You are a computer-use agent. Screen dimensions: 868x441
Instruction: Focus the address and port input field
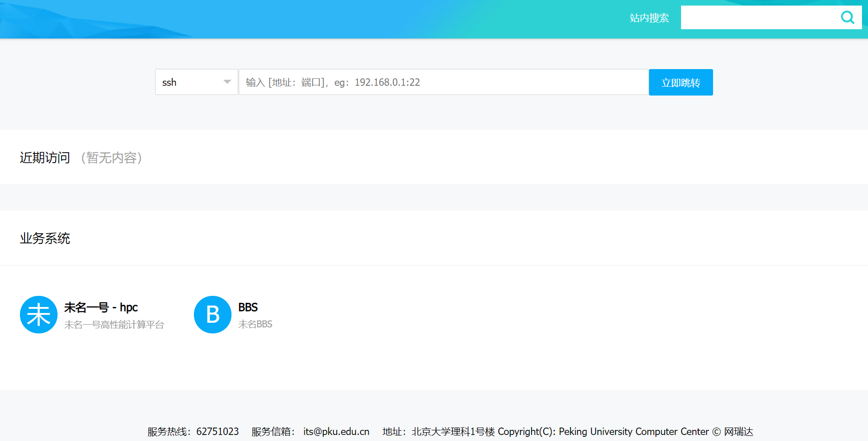click(443, 82)
